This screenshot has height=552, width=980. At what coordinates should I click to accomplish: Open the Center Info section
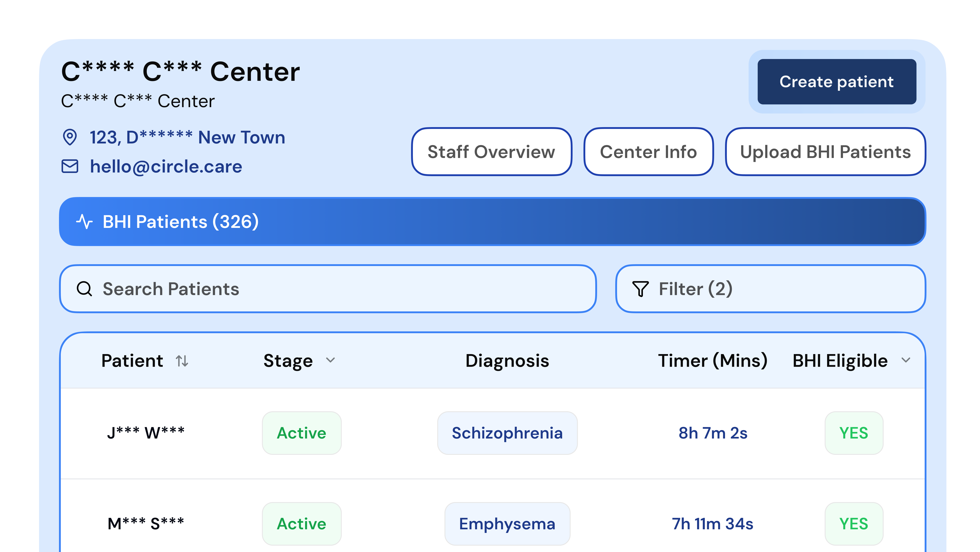point(648,152)
